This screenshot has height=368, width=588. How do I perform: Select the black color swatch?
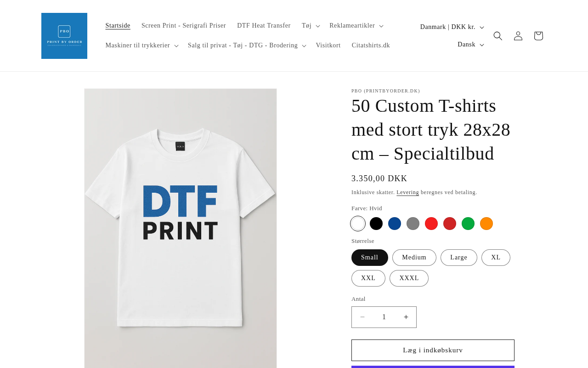[376, 224]
